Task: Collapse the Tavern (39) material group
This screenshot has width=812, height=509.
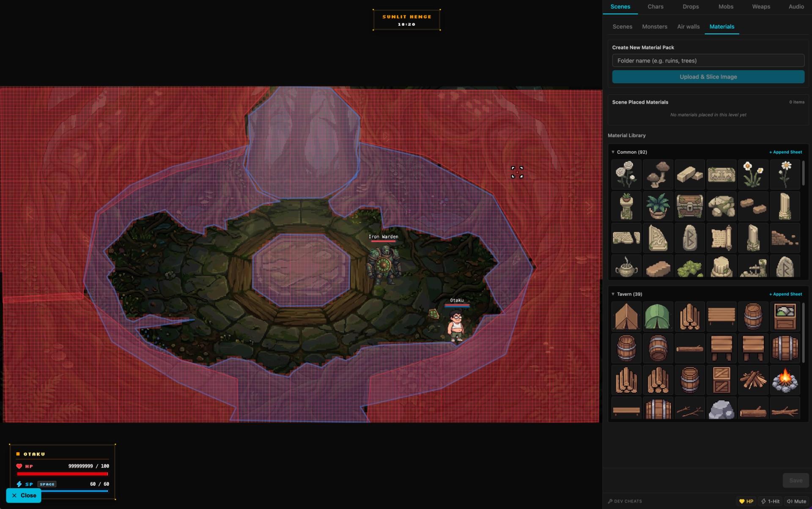Action: [x=627, y=294]
